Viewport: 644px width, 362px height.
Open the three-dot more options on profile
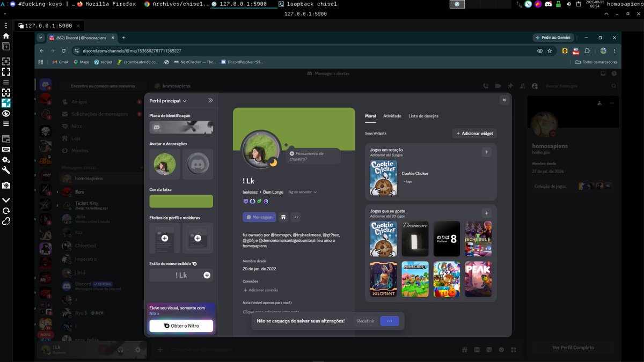(x=296, y=217)
